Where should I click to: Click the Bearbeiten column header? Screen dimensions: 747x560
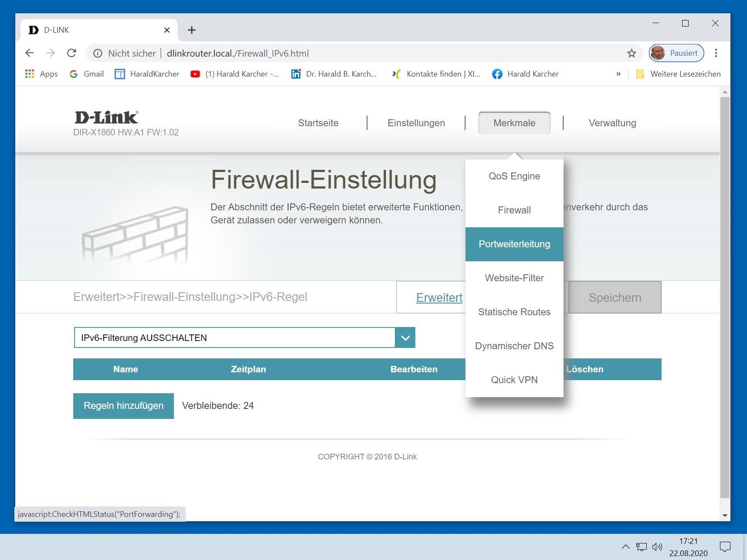[x=414, y=369]
